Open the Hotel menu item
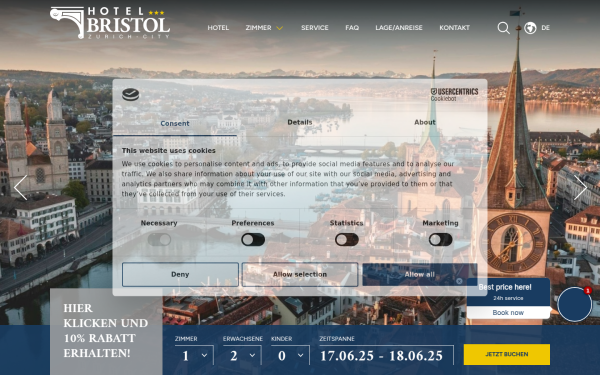 pyautogui.click(x=218, y=28)
